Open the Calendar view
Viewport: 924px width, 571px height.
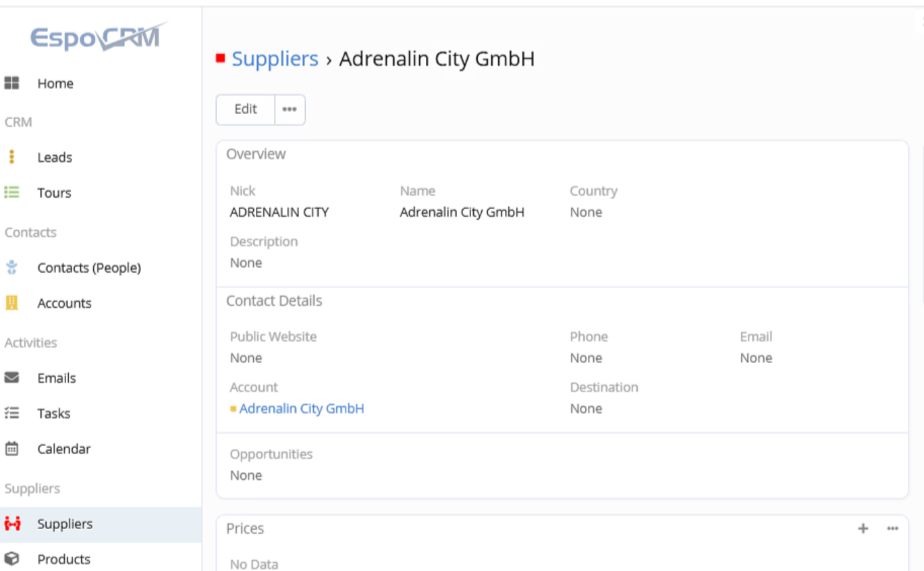(64, 449)
